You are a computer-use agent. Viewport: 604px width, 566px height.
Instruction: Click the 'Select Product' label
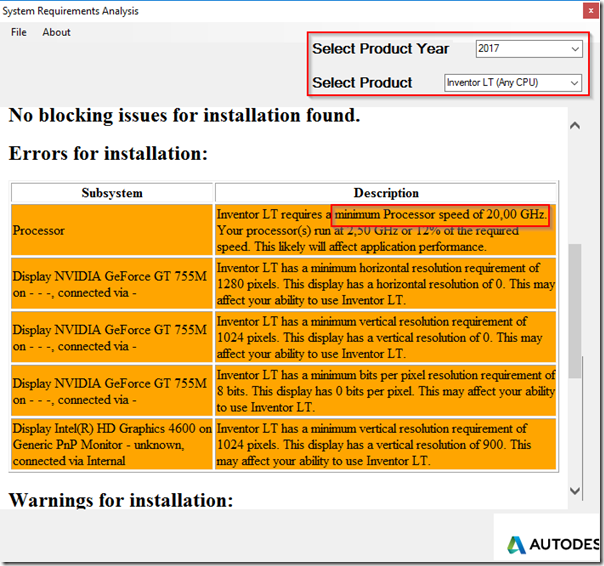362,83
